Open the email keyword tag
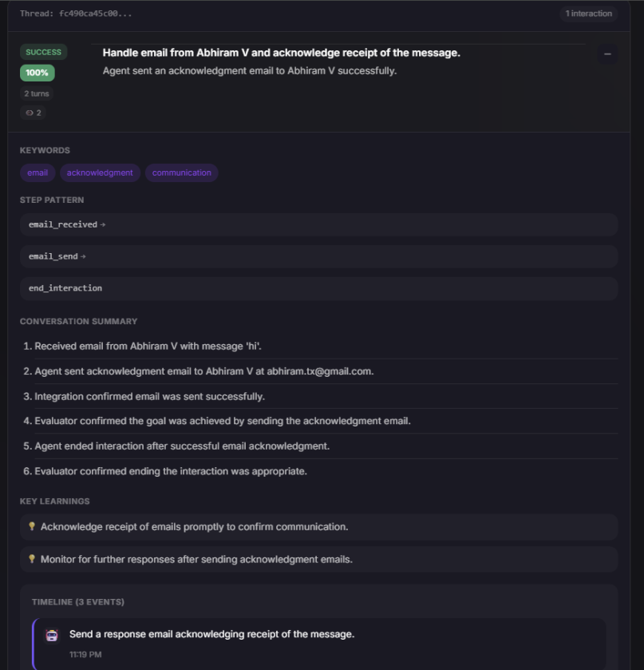 click(37, 172)
